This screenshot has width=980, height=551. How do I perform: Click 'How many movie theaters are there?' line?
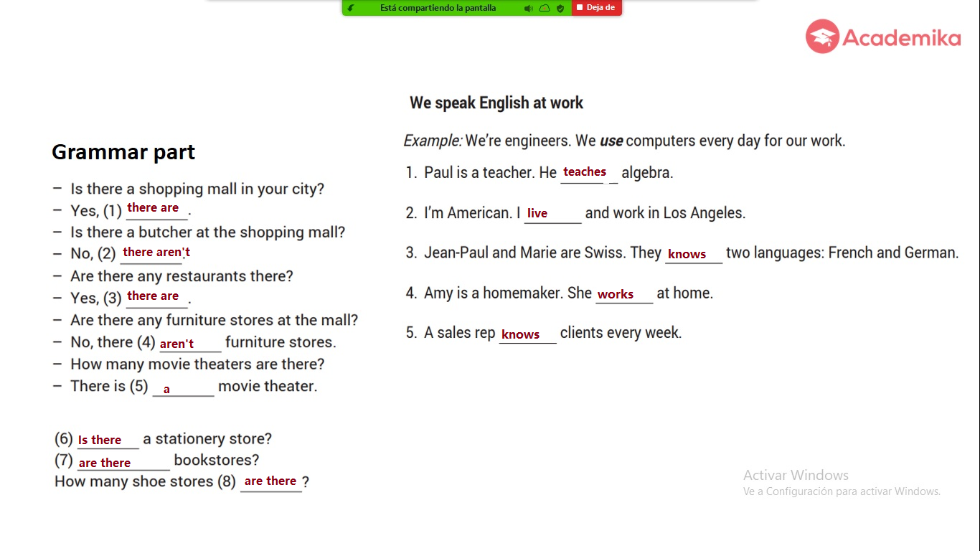(197, 364)
